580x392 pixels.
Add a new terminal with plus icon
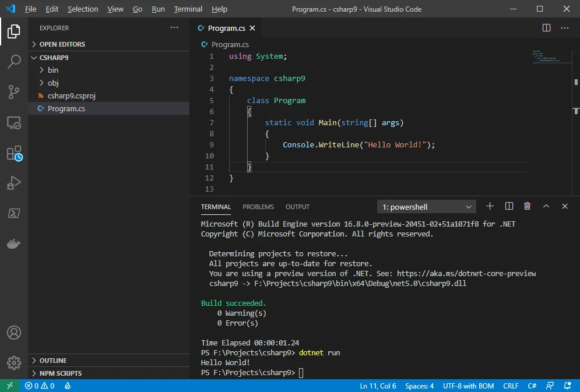490,206
